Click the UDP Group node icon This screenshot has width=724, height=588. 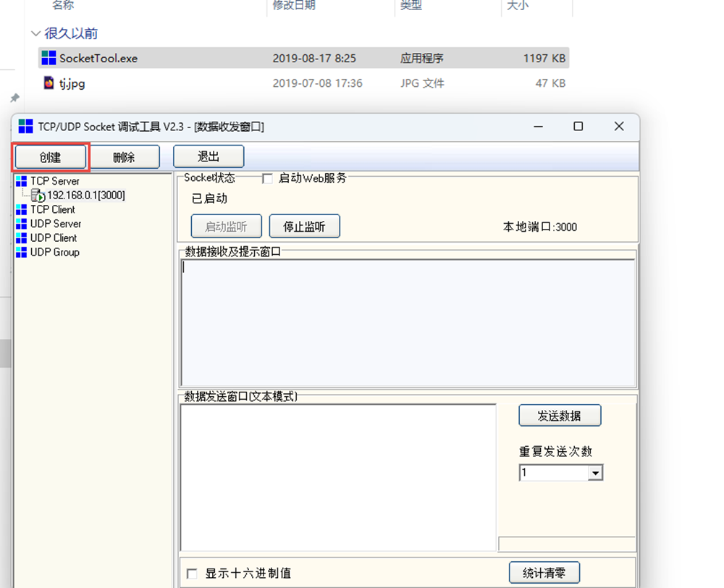click(21, 252)
